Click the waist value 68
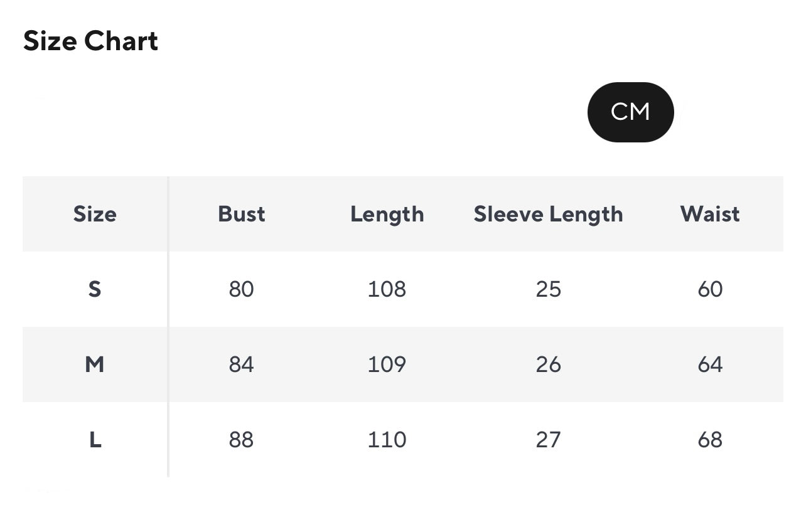The image size is (806, 532). click(710, 440)
